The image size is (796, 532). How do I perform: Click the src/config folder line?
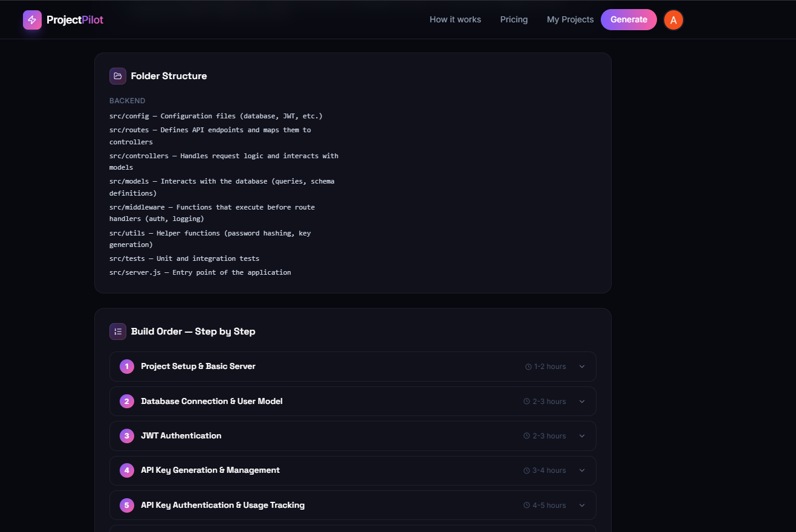(x=216, y=116)
